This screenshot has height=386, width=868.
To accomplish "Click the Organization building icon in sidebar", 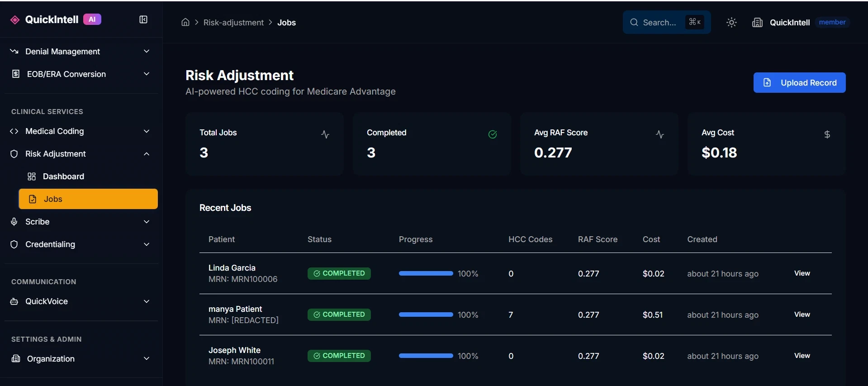I will coord(16,358).
